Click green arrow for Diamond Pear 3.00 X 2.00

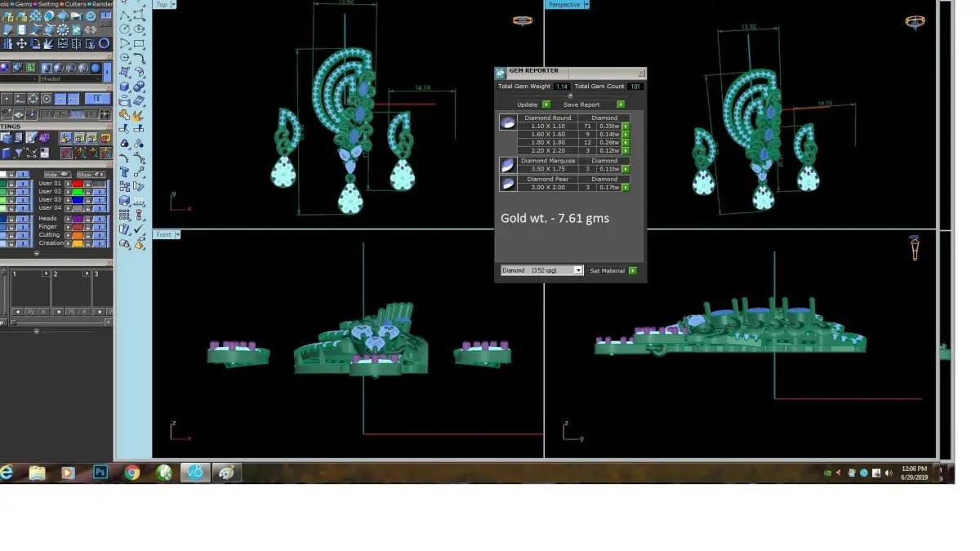pyautogui.click(x=626, y=188)
